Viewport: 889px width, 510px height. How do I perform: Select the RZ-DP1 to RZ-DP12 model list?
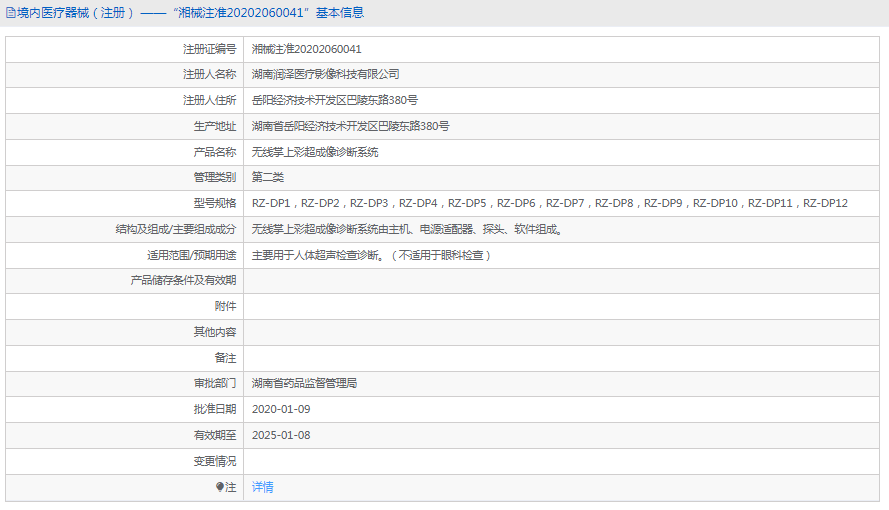(x=550, y=203)
